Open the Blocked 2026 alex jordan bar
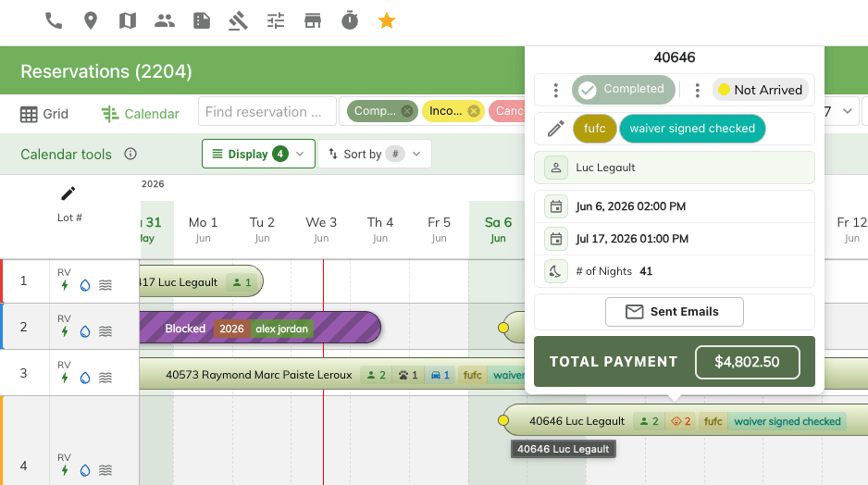 260,329
